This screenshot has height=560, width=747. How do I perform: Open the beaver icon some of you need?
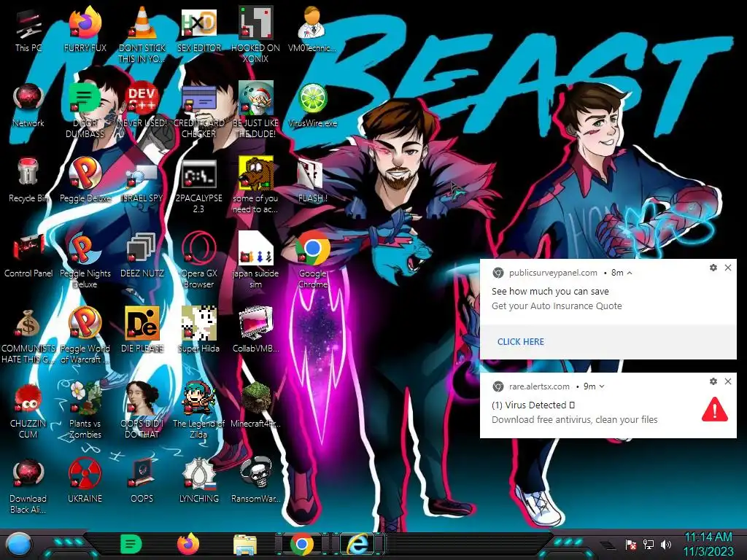point(256,186)
